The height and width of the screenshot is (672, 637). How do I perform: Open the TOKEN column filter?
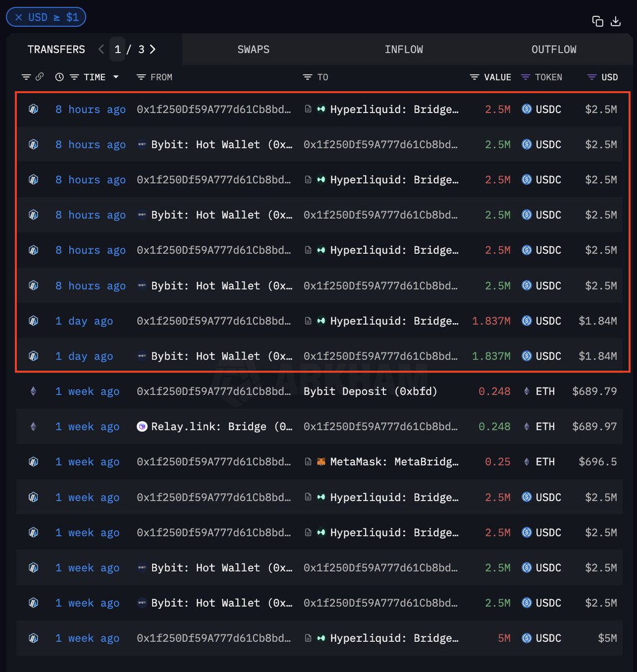tap(525, 77)
